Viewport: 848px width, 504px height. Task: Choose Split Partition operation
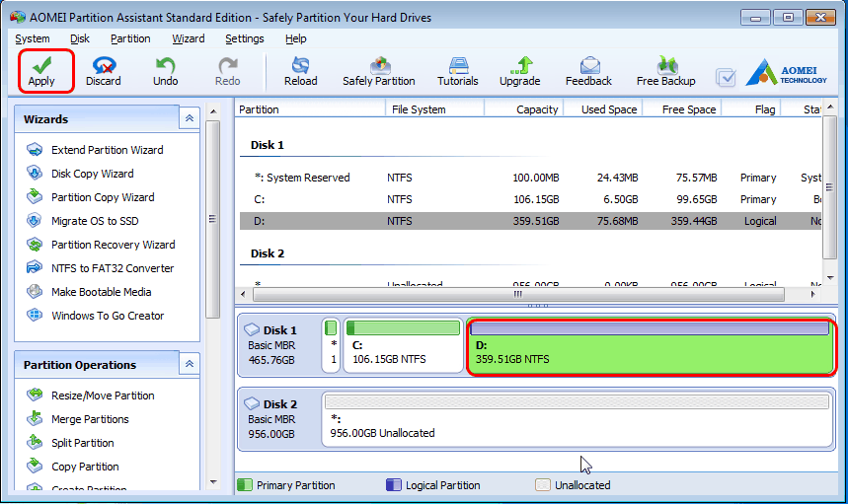pos(82,443)
